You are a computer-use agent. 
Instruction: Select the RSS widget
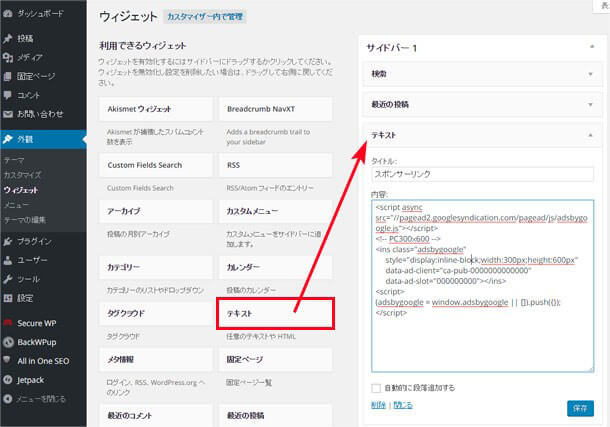276,165
